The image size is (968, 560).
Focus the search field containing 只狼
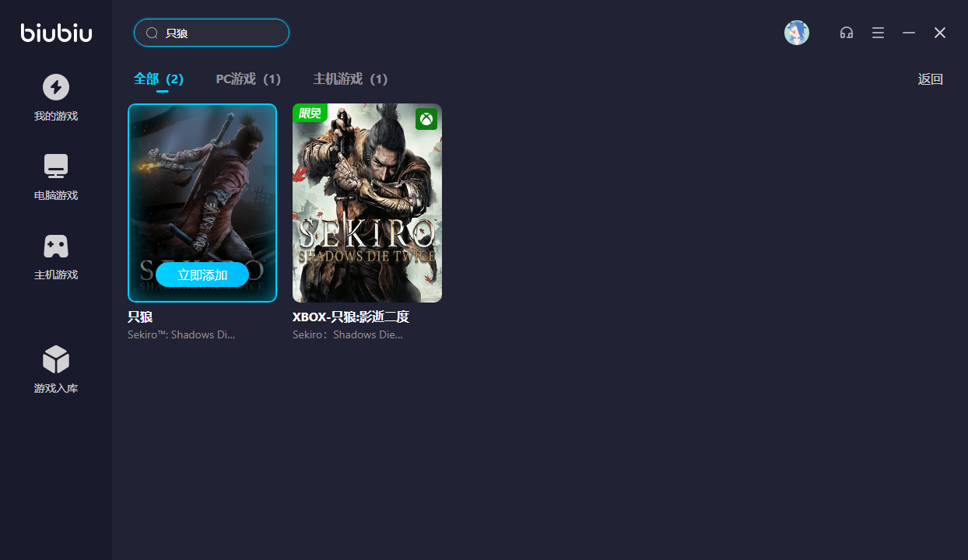[212, 33]
